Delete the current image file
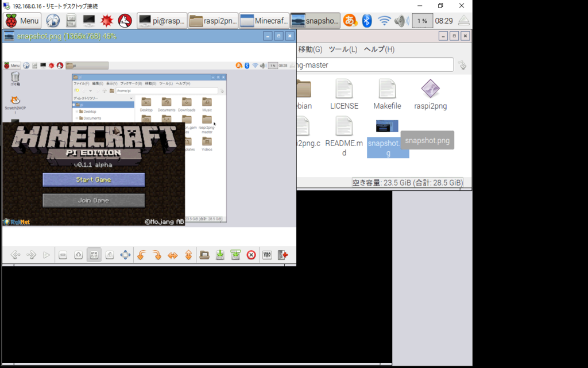Image resolution: width=588 pixels, height=368 pixels. 252,255
